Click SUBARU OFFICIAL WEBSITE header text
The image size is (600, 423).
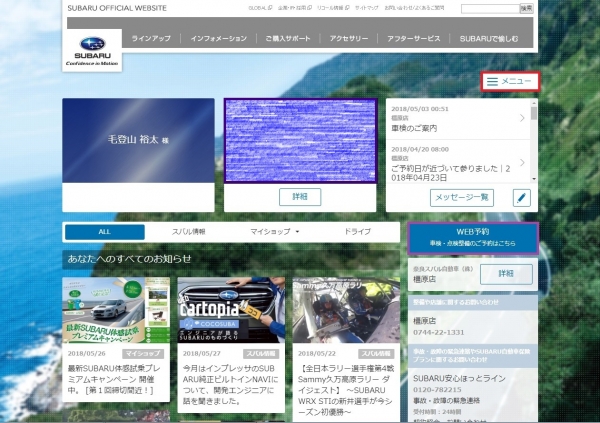117,8
